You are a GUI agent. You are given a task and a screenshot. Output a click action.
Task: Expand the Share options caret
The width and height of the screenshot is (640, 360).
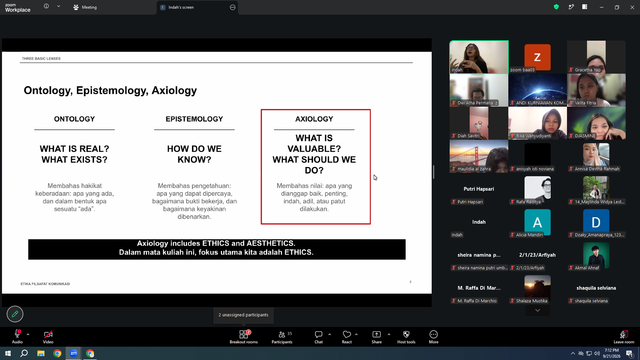pyautogui.click(x=389, y=334)
